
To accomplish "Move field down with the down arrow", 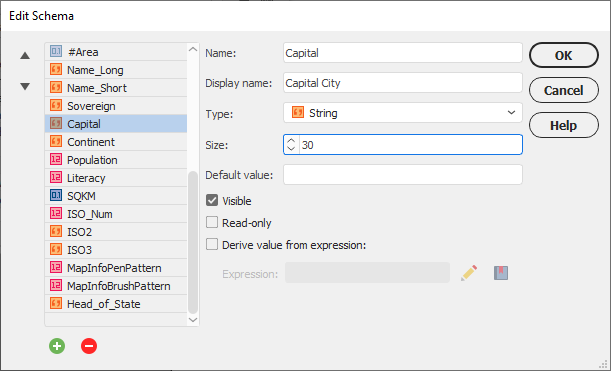I will click(x=25, y=86).
